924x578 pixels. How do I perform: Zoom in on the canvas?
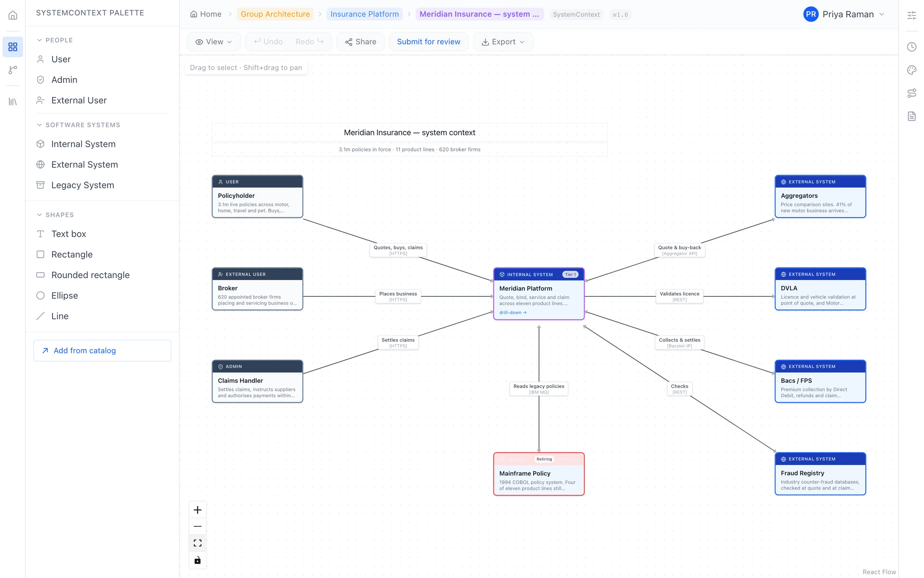198,510
